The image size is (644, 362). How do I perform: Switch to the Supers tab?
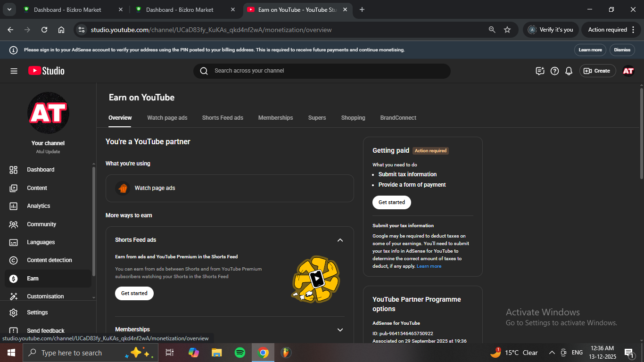coord(317,118)
